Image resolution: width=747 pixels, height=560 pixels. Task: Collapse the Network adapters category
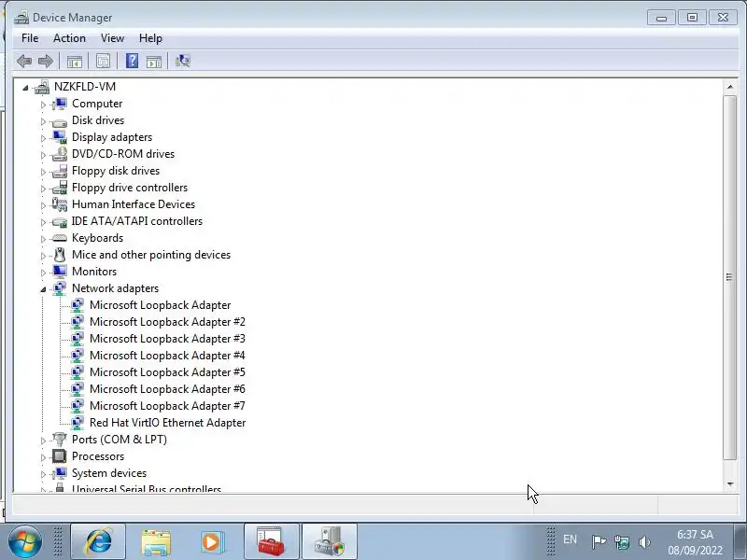[43, 289]
